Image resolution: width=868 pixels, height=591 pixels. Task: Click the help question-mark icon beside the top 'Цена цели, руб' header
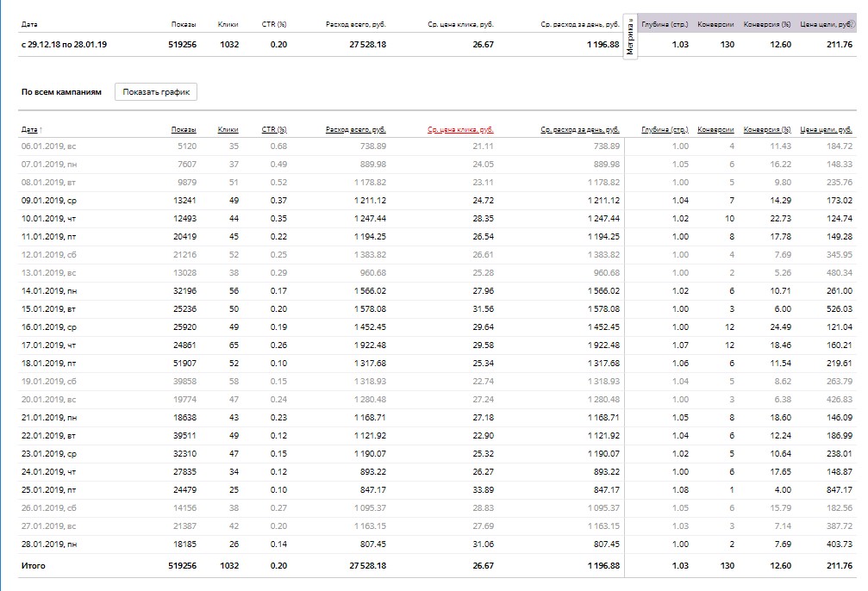point(852,24)
